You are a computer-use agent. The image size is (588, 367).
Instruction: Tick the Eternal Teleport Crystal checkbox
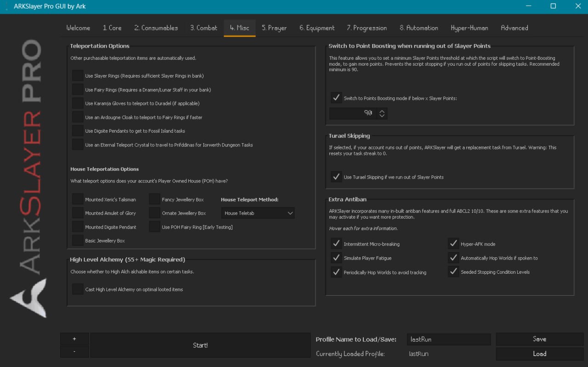[x=78, y=145]
